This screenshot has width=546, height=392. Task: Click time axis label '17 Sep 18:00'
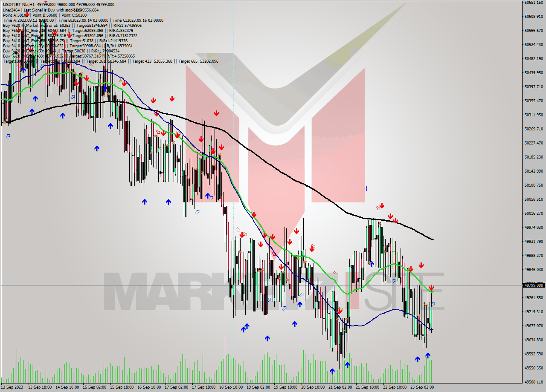pyautogui.click(x=203, y=387)
